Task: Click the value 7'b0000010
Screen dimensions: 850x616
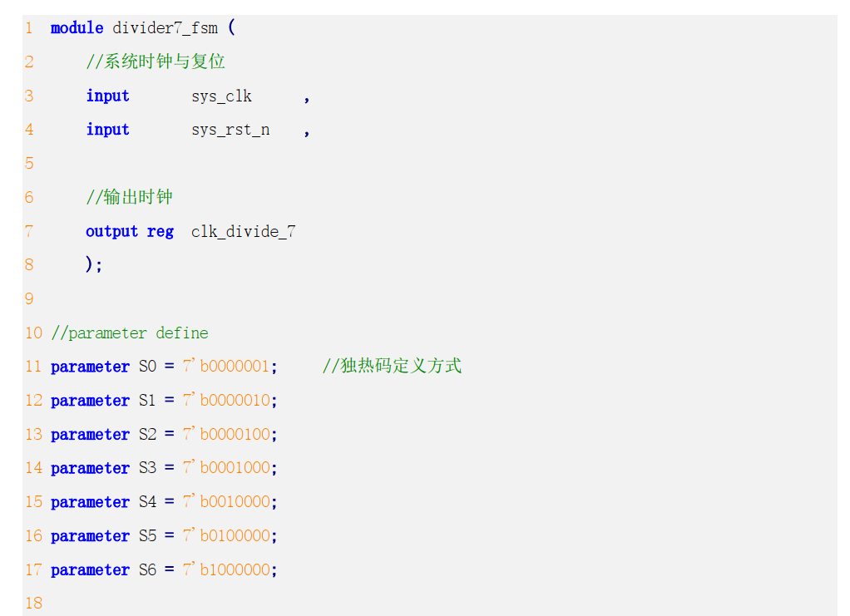Action: pos(226,401)
